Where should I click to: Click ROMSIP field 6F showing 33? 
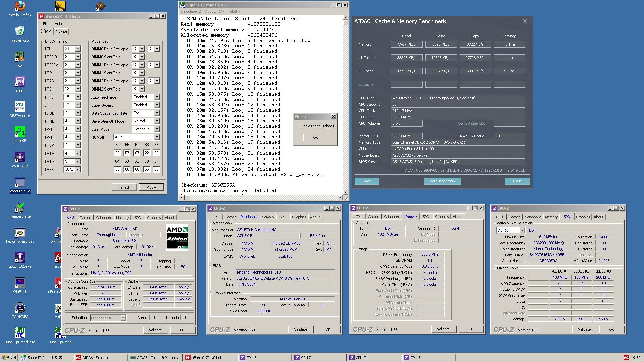click(x=156, y=170)
